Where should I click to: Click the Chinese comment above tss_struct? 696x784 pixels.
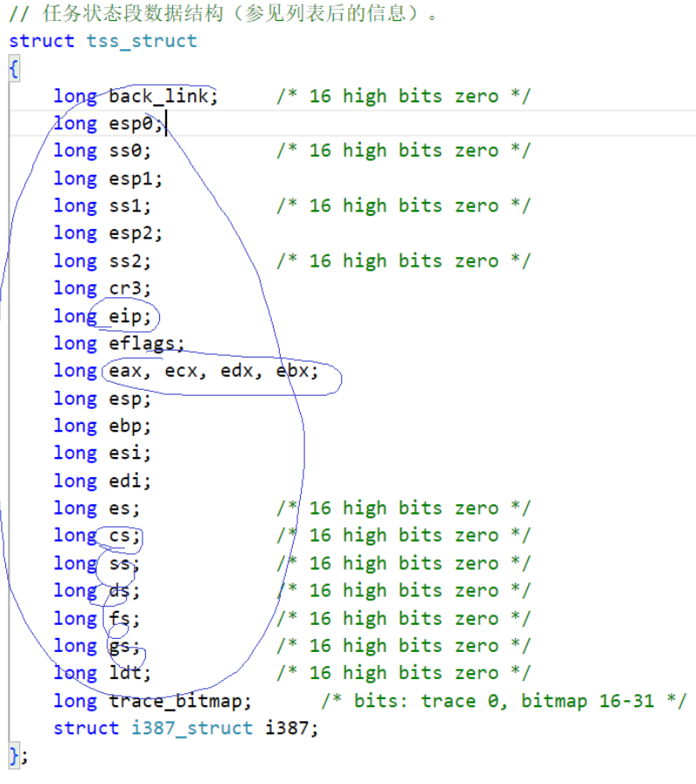click(223, 13)
